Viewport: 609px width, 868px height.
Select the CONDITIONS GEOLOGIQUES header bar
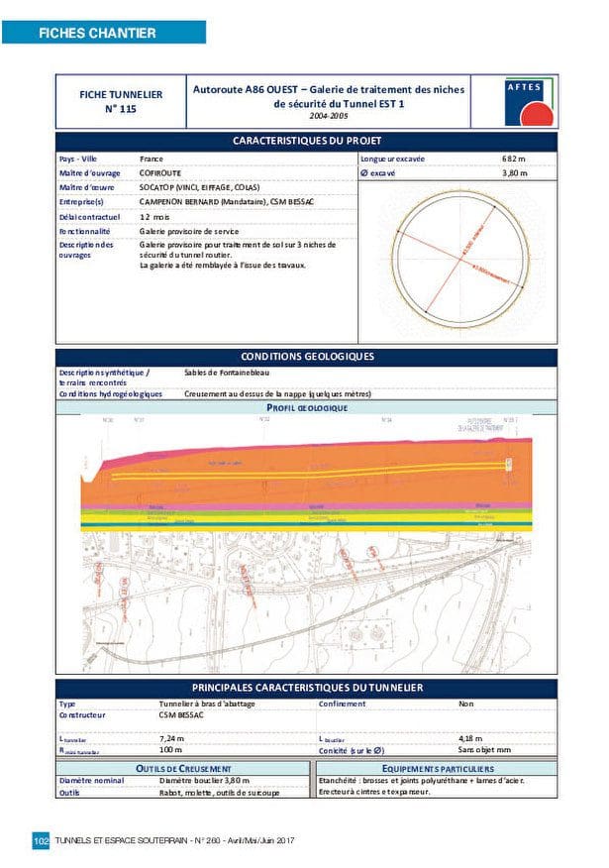[306, 356]
